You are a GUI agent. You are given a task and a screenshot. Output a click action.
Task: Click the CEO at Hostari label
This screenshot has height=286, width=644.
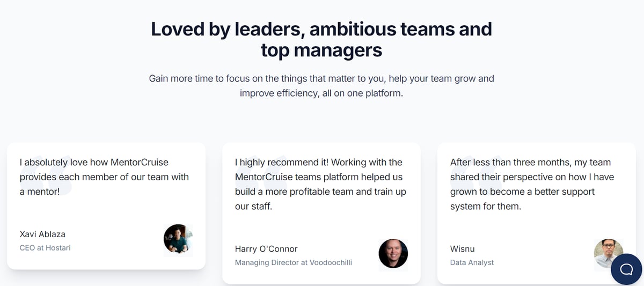coord(45,248)
